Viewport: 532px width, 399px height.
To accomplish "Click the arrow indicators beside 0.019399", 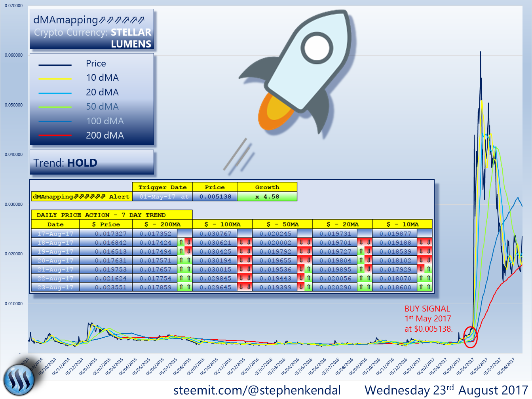I will click(x=305, y=287).
